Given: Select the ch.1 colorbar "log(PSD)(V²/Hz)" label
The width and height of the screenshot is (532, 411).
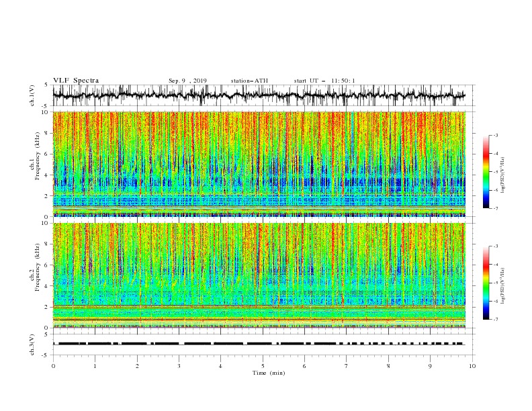Looking at the screenshot, I should click(503, 175).
